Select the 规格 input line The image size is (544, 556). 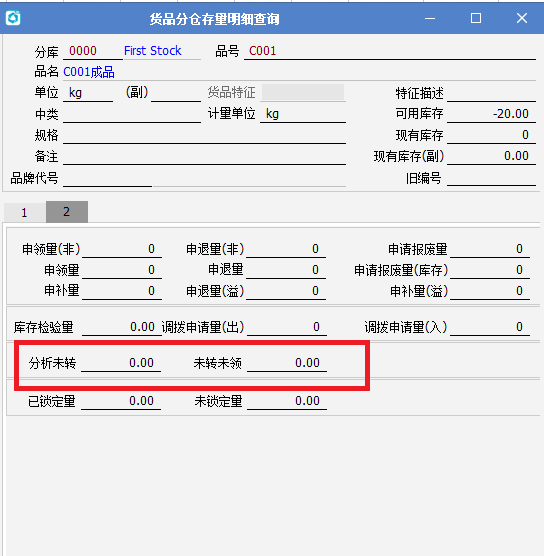204,135
